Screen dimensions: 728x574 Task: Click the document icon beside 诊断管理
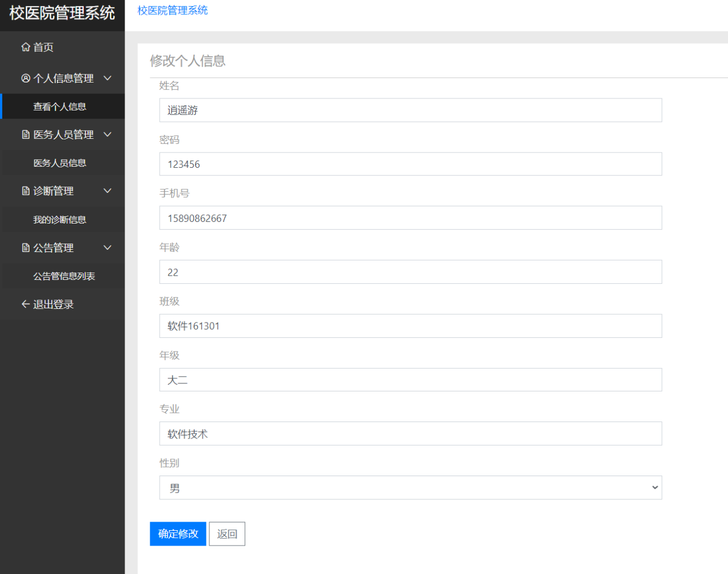click(26, 191)
